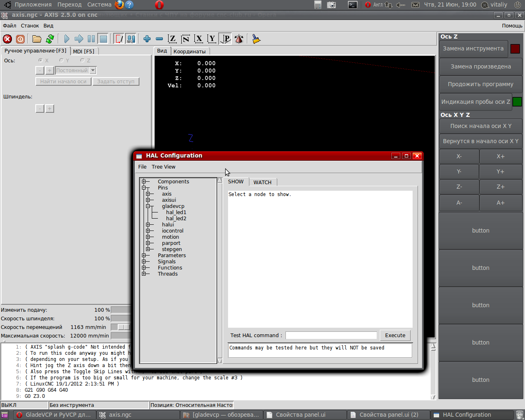Toggle the Emergency Stop button in toolbar
Viewport: 525px width, 420px height.
7,39
